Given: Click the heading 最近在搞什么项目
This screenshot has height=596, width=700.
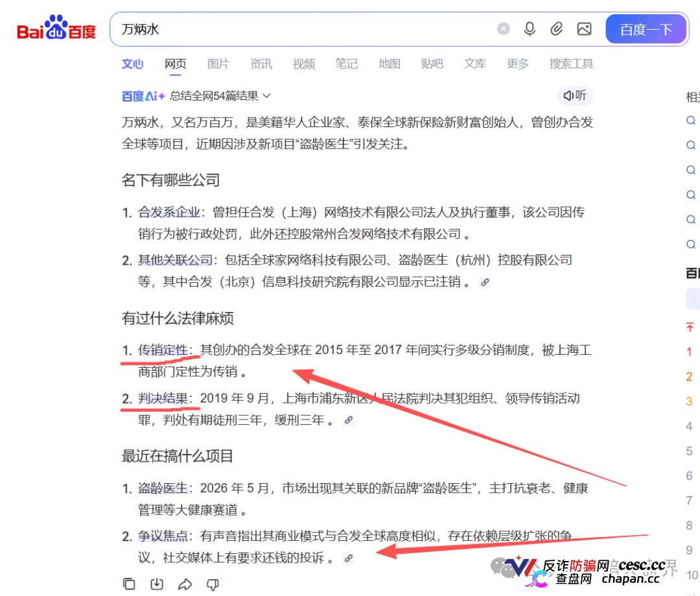Looking at the screenshot, I should 178,456.
